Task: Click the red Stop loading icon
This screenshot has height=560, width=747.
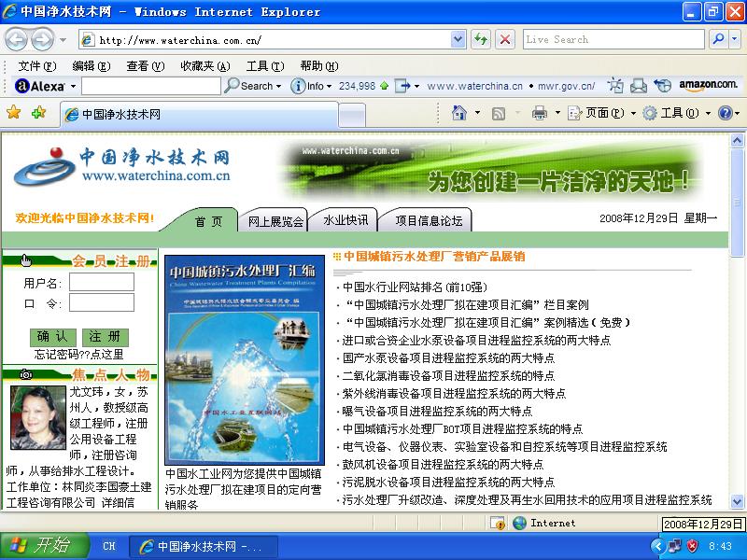Action: (x=505, y=39)
